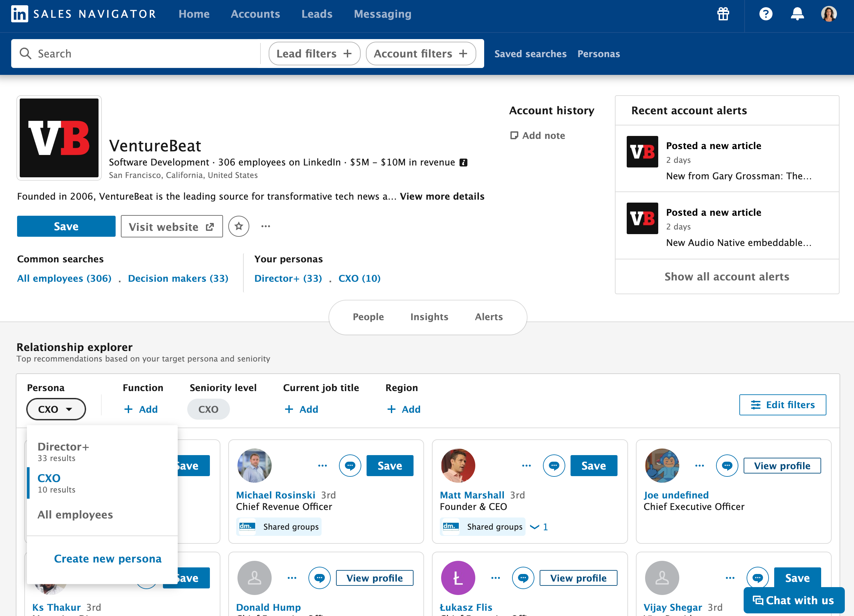Image resolution: width=854 pixels, height=616 pixels.
Task: Click the VentureBeat company logo
Action: (x=59, y=138)
